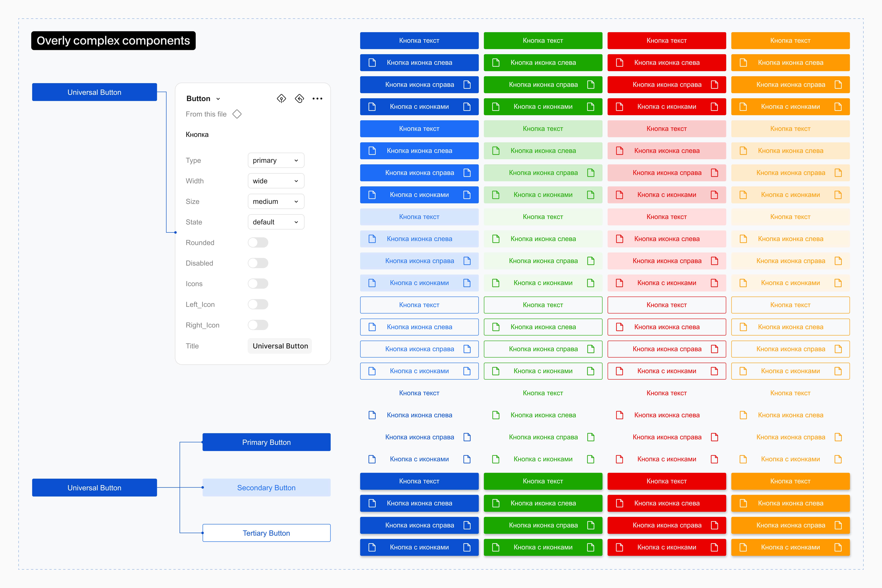Click file icon in text-only blue Кнопка иконка справа
882x588 pixels.
tap(467, 437)
